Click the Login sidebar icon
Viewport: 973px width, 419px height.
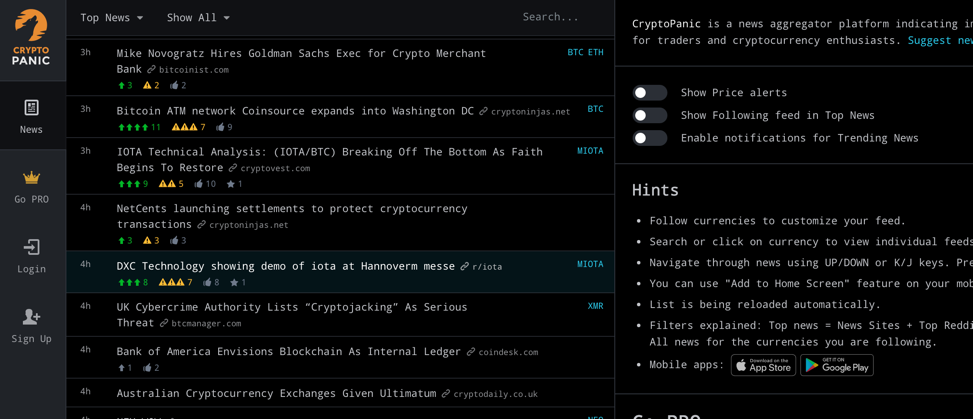31,247
